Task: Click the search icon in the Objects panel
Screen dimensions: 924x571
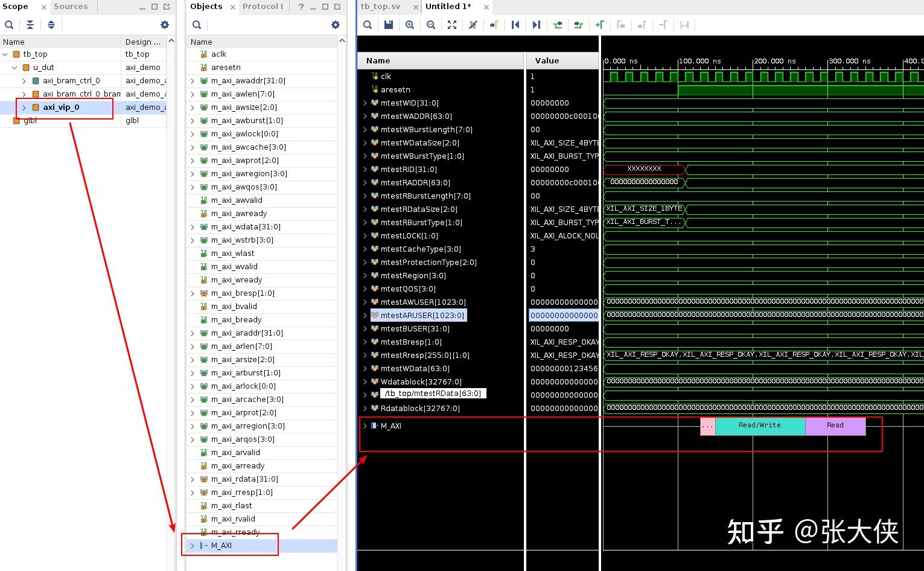Action: (197, 25)
